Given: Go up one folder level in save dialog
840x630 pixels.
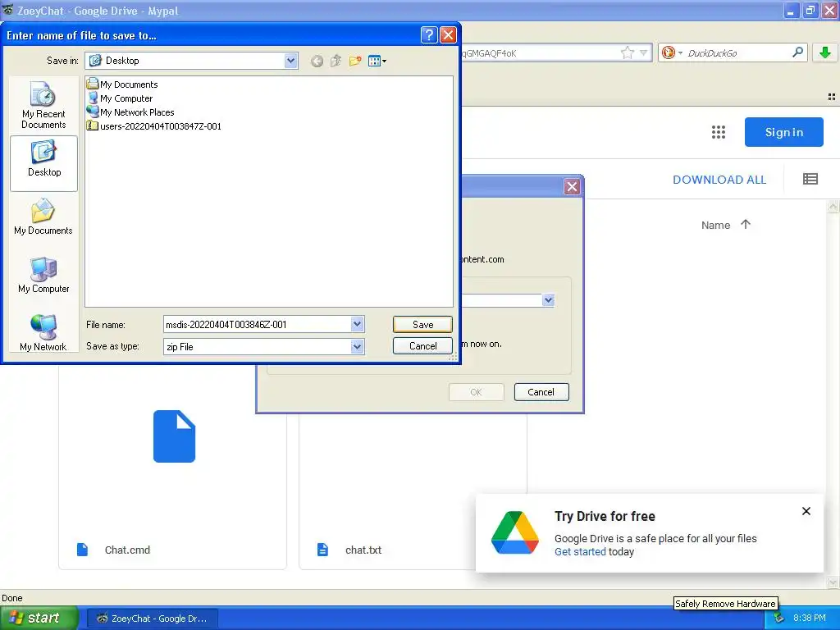Looking at the screenshot, I should pos(336,61).
